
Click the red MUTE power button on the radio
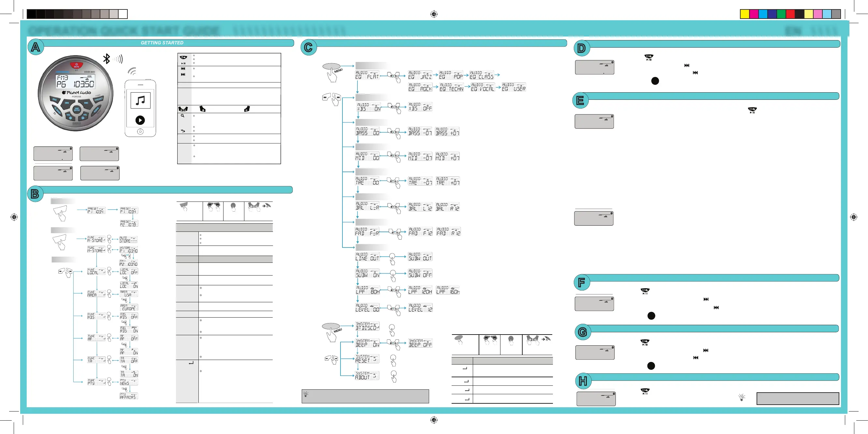[x=77, y=65]
